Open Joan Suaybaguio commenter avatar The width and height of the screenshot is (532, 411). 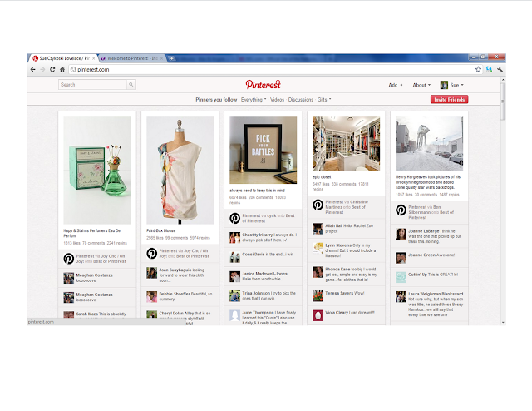pos(151,272)
